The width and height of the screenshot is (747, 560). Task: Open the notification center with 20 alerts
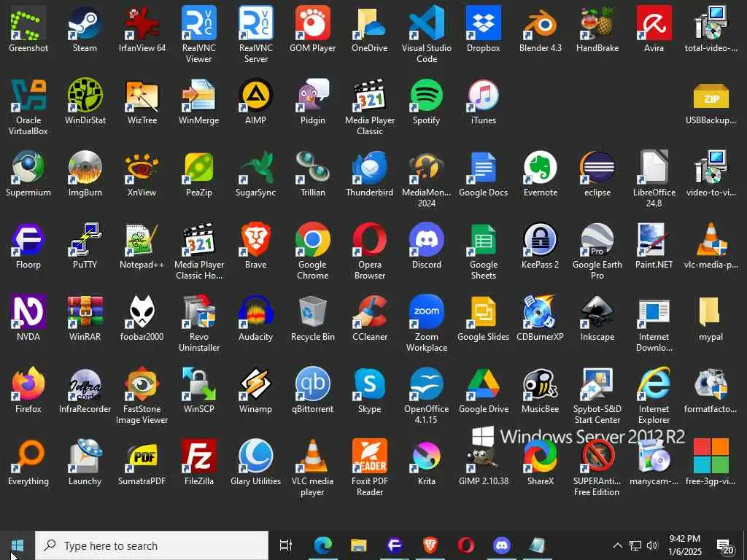(725, 547)
